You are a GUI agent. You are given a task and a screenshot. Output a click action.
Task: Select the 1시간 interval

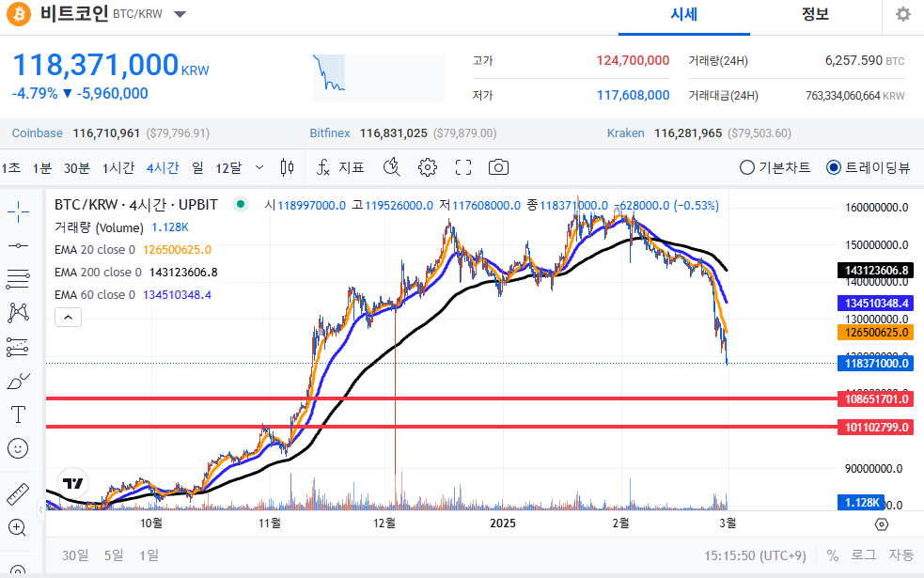[118, 168]
